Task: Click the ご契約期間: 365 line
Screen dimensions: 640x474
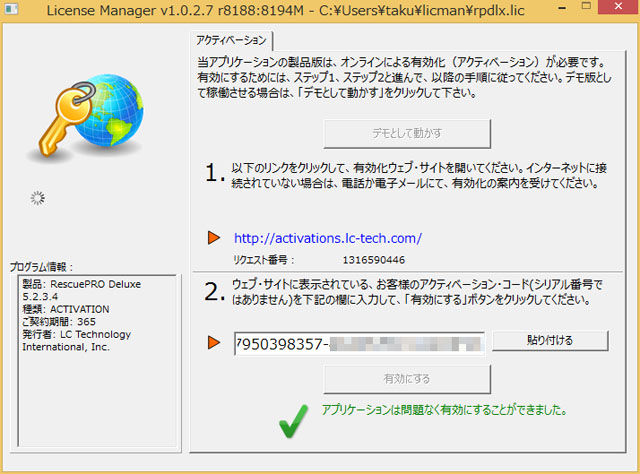Action: (x=59, y=322)
